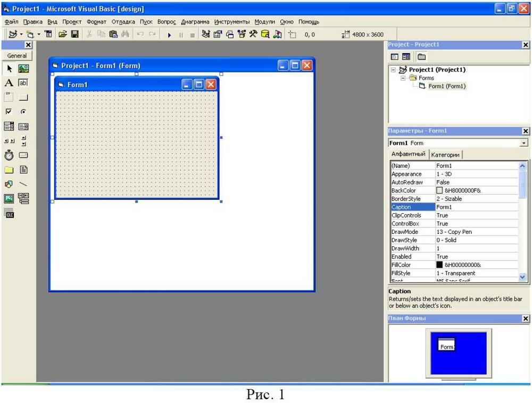Viewport: 532px width, 403px height.
Task: Click the Paste clipboard icon in the toolbar
Action: 113,34
